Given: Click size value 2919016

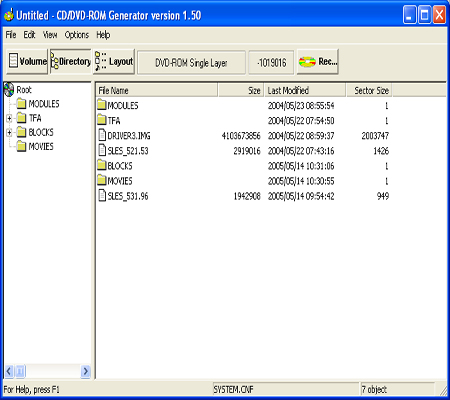Looking at the screenshot, I should (247, 151).
